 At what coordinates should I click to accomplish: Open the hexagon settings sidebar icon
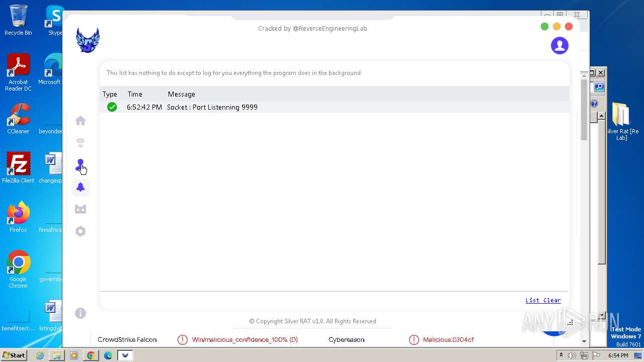pyautogui.click(x=80, y=231)
